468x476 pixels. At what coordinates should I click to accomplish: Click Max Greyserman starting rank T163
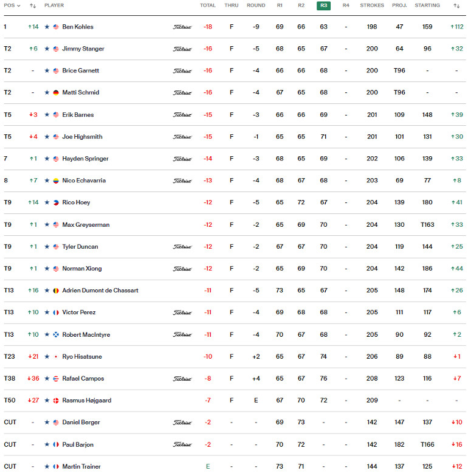pyautogui.click(x=427, y=225)
